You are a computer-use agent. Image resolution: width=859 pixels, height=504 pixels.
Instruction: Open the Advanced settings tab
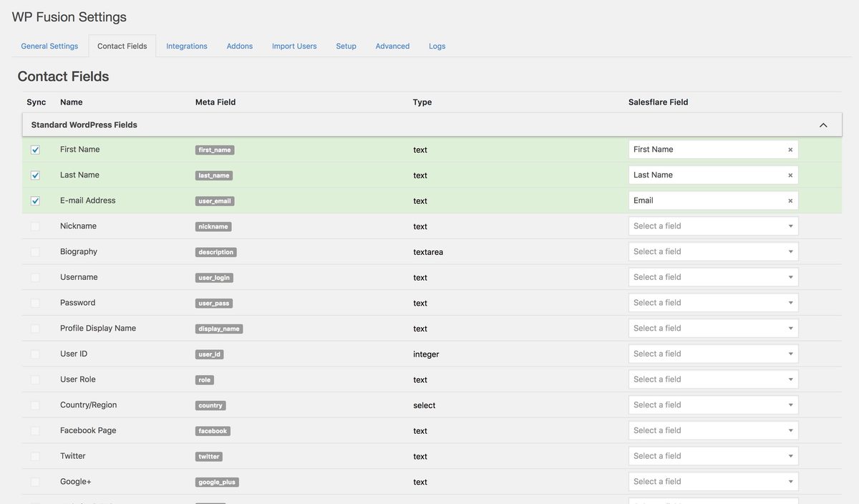pyautogui.click(x=392, y=46)
